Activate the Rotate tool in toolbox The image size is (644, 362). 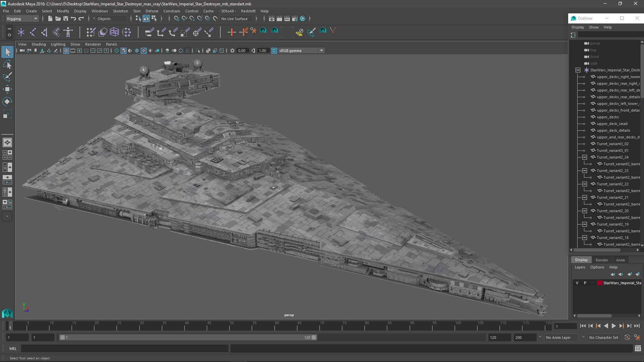(7, 102)
